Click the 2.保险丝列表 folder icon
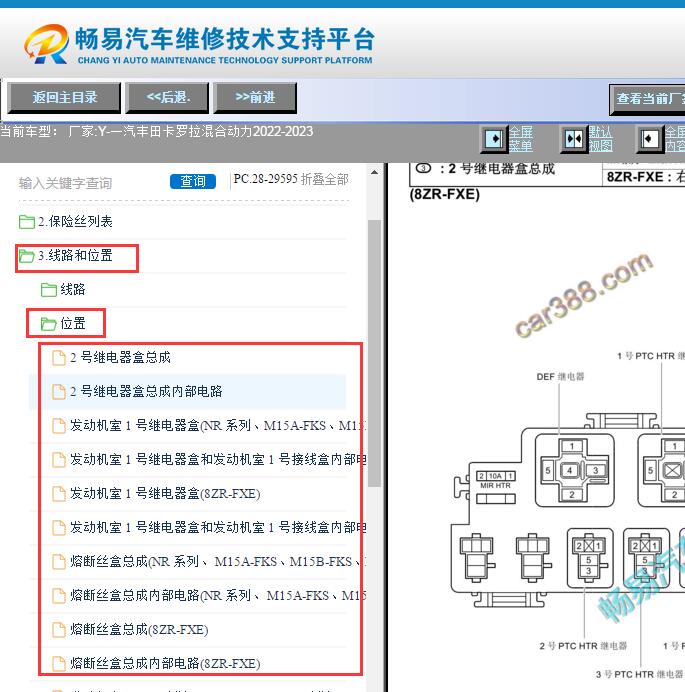This screenshot has width=685, height=692. coord(27,222)
